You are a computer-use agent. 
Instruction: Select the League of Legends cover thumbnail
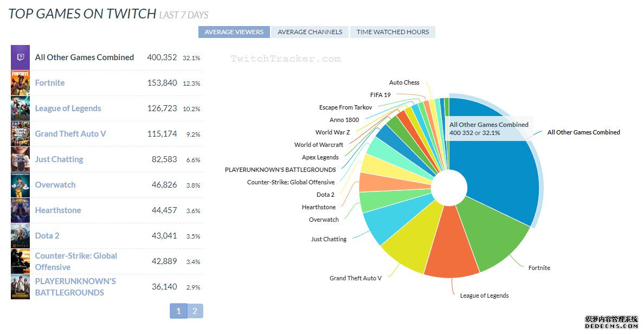pos(20,108)
